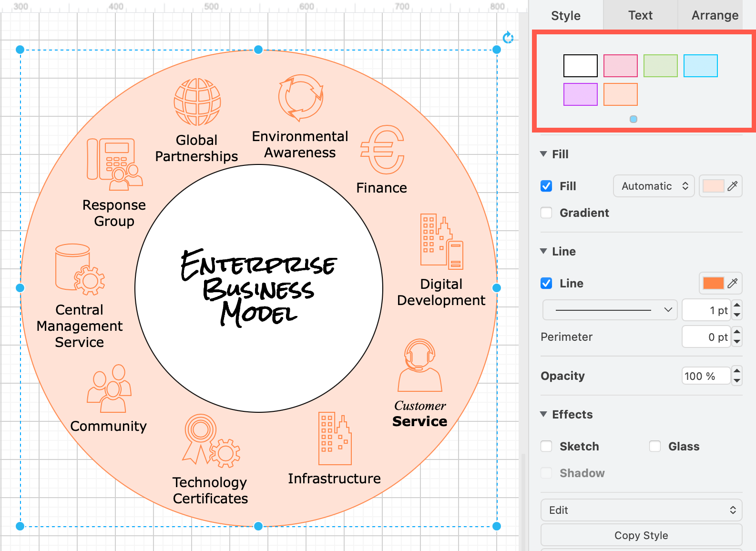Screen dimensions: 756x551
Task: Enable the Gradient checkbox
Action: click(546, 213)
